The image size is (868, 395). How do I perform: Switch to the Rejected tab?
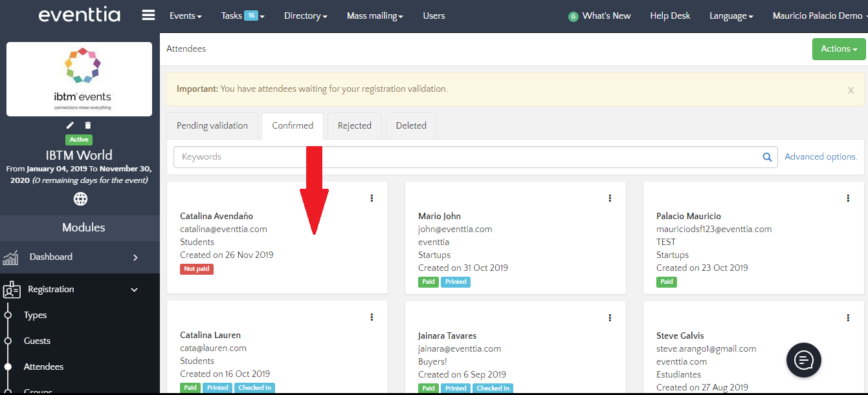click(x=355, y=125)
